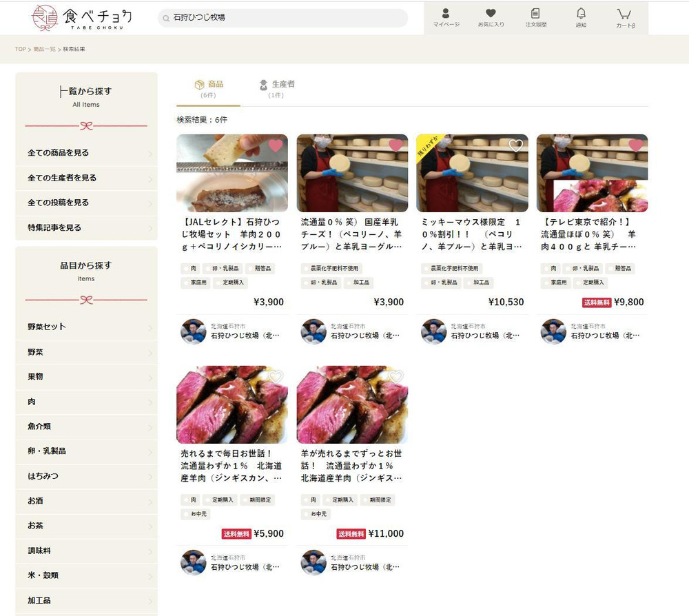Expand the 全ての商品を見る entry

pyautogui.click(x=86, y=153)
